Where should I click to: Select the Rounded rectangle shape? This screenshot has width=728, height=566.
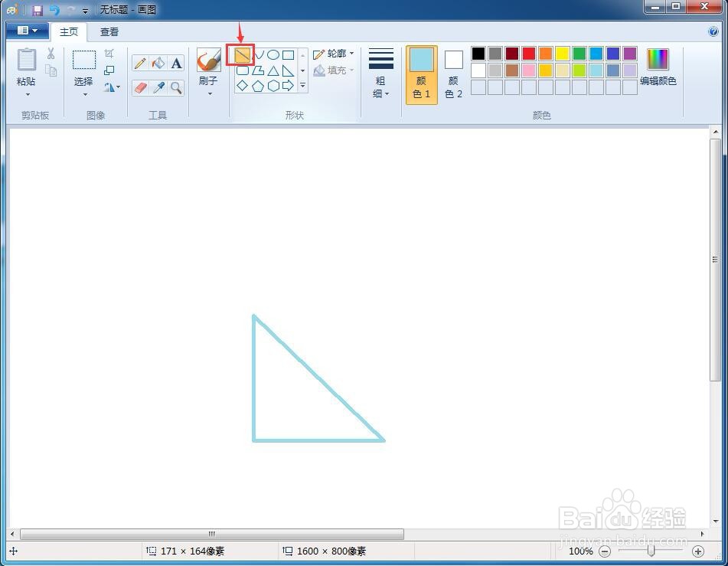[x=243, y=70]
